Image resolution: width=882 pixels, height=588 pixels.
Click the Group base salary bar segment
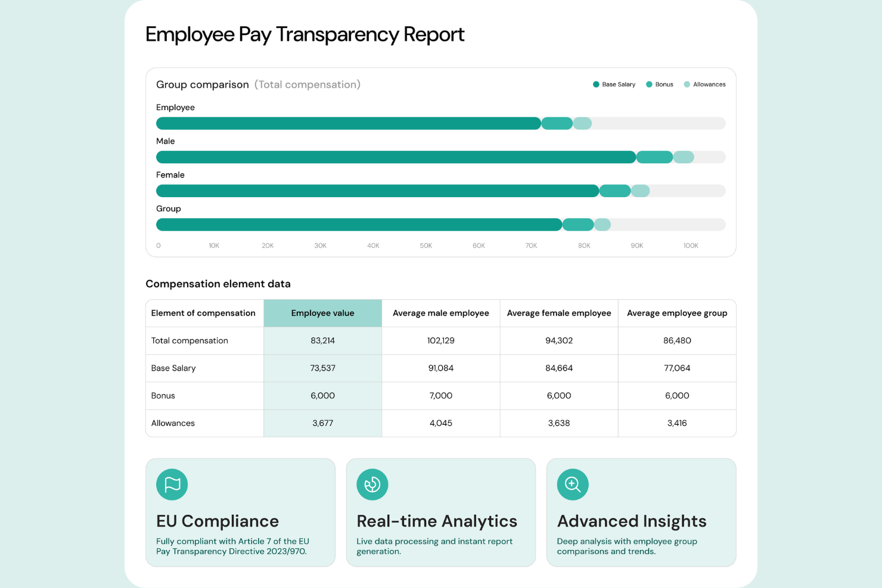(x=359, y=225)
